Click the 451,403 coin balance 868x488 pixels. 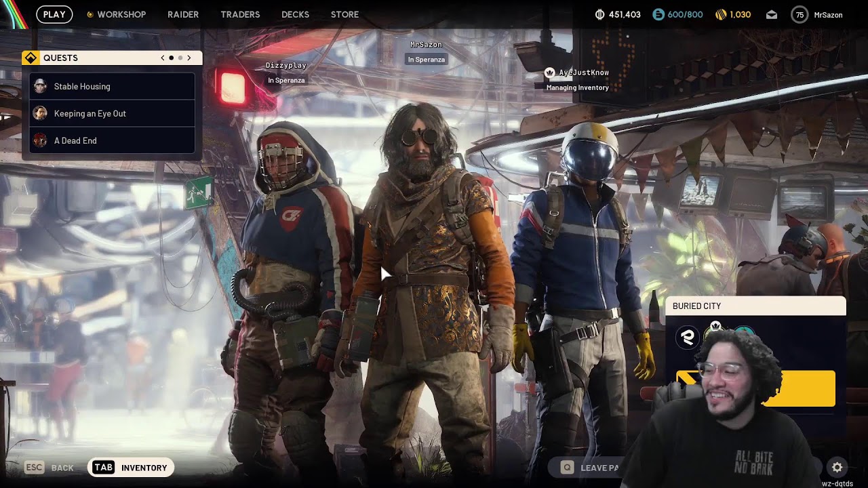coord(625,14)
